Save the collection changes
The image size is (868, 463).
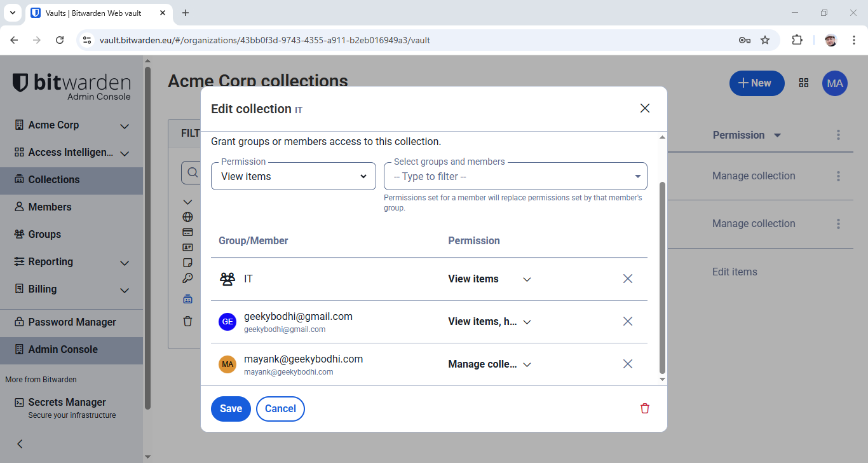click(231, 408)
